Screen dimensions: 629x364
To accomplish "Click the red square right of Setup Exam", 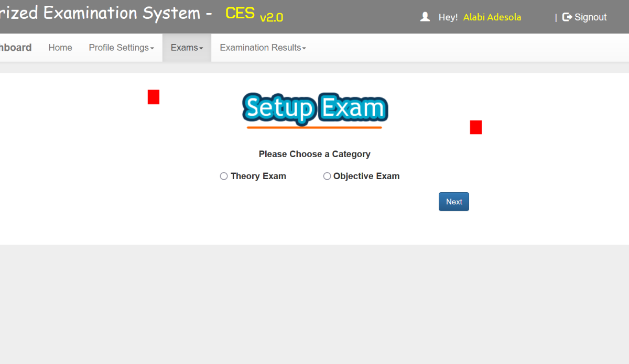I will (x=475, y=127).
